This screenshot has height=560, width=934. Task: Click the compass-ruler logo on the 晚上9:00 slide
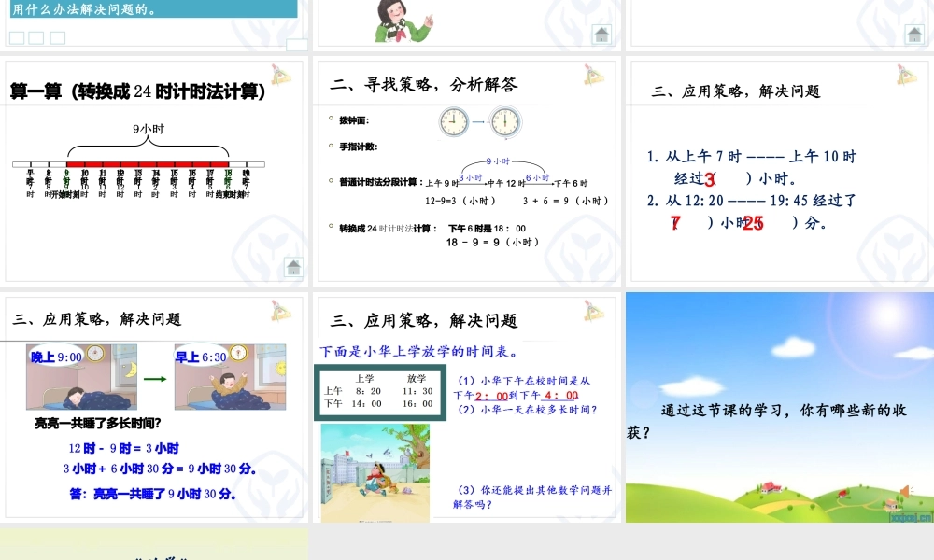(280, 311)
